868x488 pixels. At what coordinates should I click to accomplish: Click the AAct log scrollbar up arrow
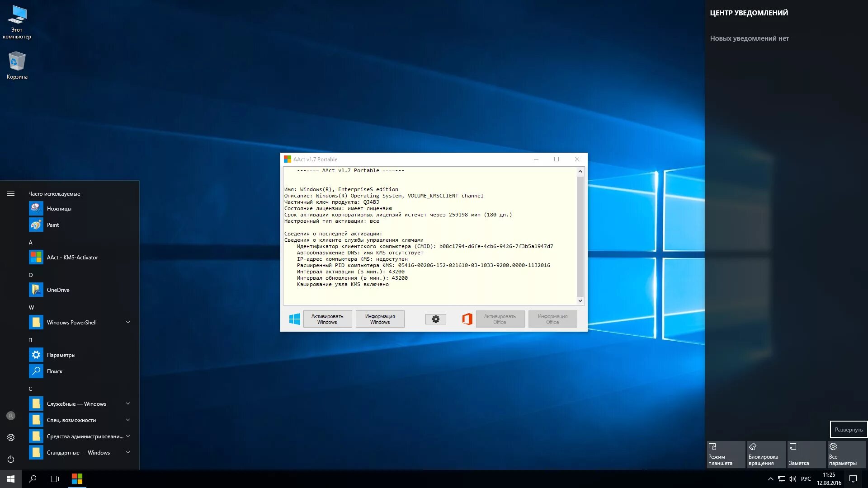coord(580,171)
